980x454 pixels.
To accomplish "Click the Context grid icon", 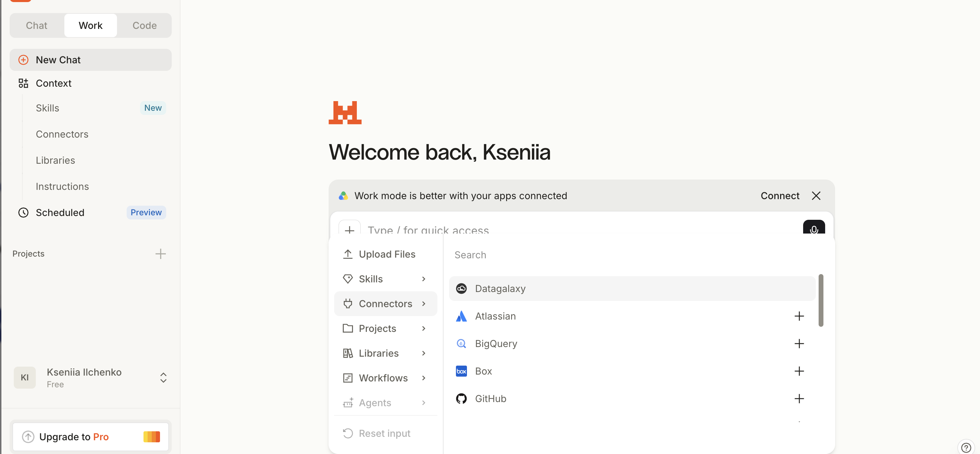I will 24,83.
